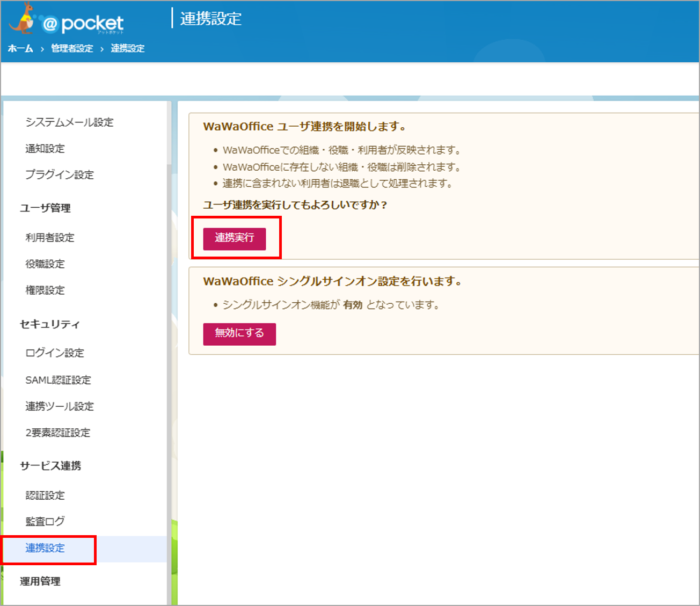Open システムメール設定 in the sidebar

[69, 123]
